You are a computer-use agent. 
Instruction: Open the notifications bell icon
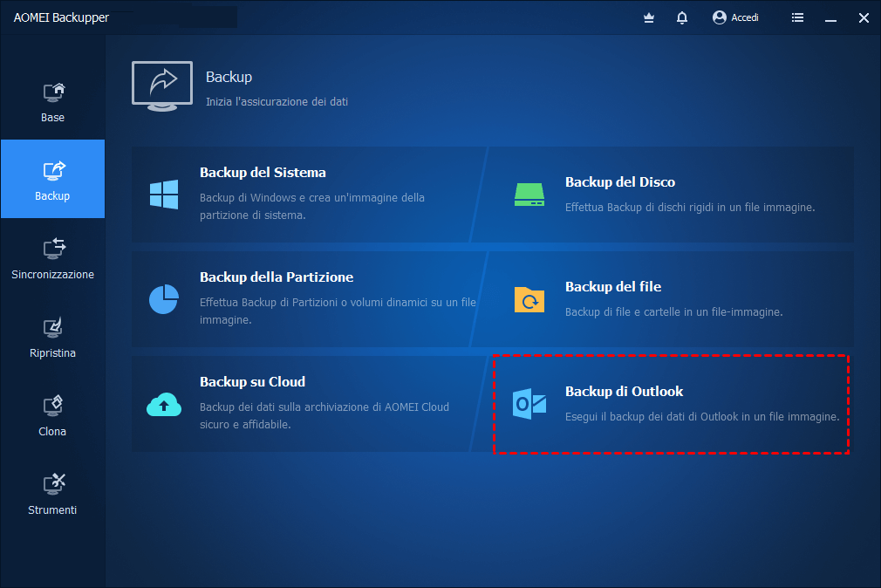pyautogui.click(x=682, y=18)
